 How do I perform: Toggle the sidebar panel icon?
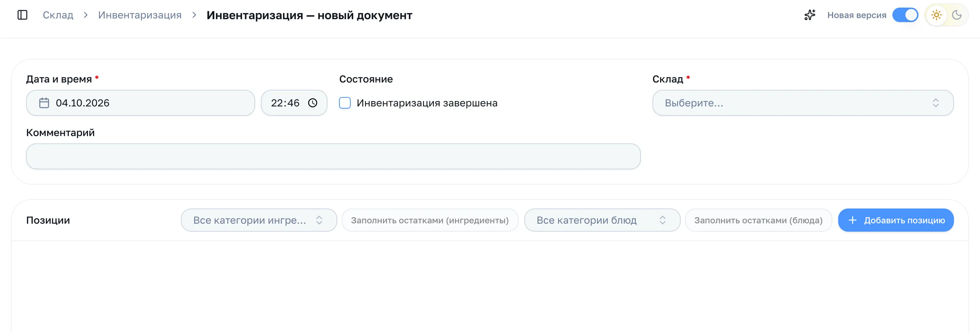22,15
